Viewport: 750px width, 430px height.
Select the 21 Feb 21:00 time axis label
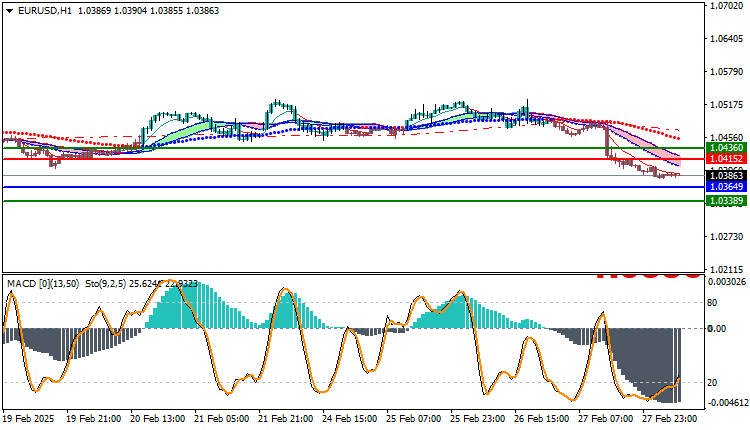[x=286, y=419]
